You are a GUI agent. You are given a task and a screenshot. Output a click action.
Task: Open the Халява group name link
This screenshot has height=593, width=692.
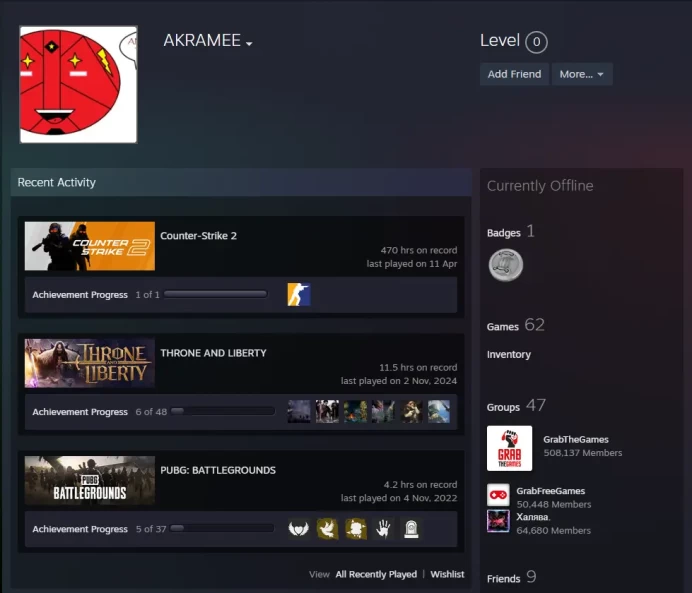(533, 517)
